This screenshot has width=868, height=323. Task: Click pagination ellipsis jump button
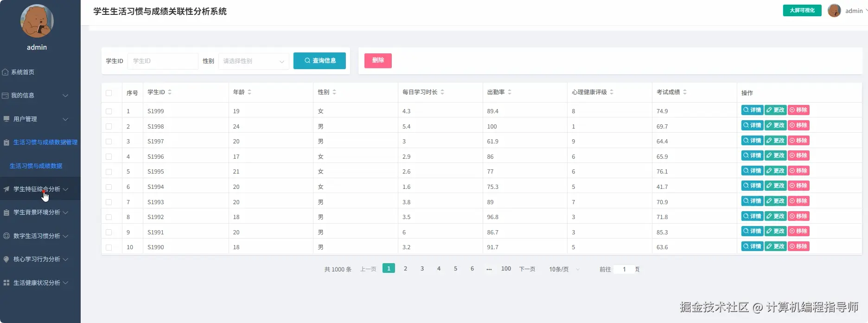489,269
